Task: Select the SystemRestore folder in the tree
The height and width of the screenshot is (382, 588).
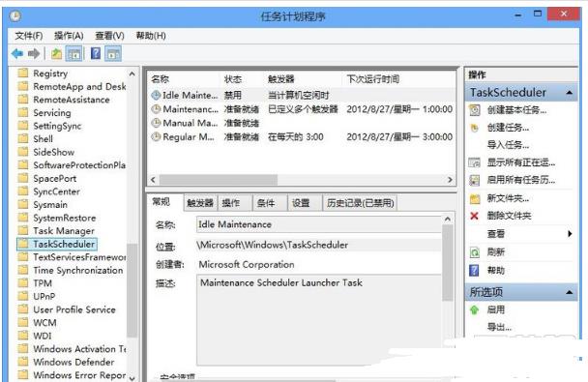Action: coord(65,218)
